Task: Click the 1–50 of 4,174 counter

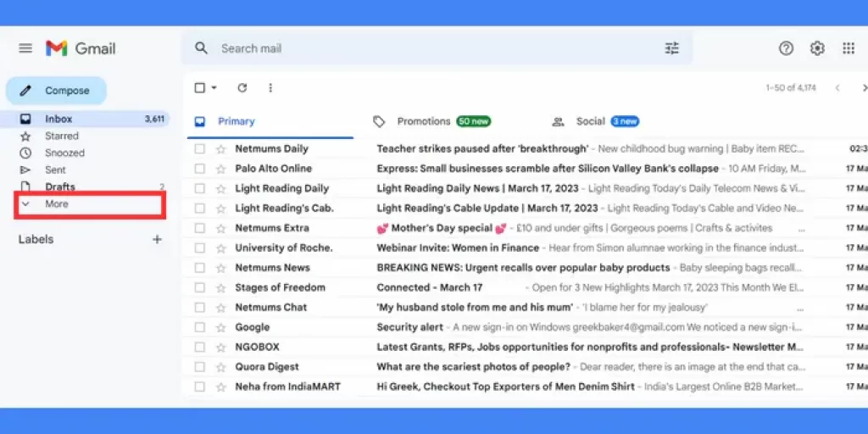Action: click(791, 88)
